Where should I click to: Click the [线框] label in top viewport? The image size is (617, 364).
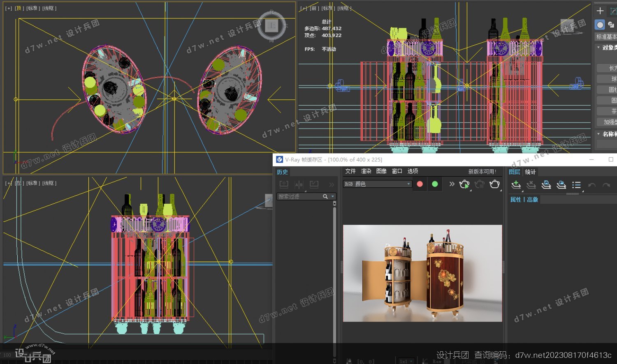(49, 8)
